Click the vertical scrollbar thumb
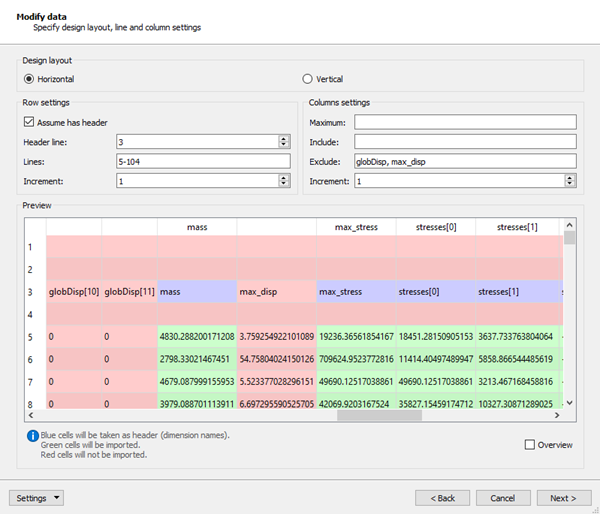The image size is (600, 514). (569, 238)
